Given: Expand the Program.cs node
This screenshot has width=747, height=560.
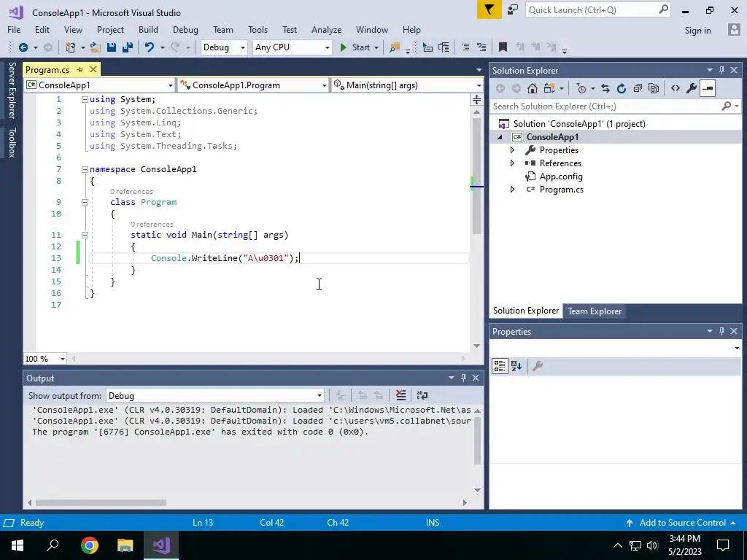Looking at the screenshot, I should (512, 189).
